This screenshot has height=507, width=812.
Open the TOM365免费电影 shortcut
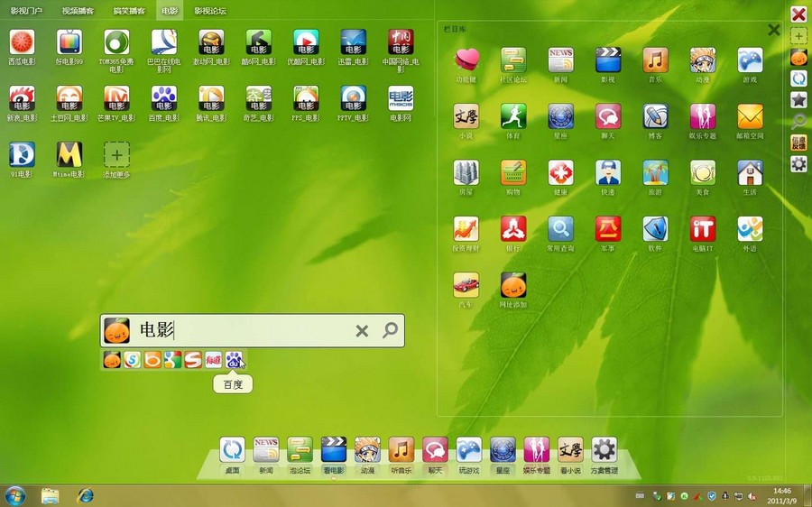[116, 41]
